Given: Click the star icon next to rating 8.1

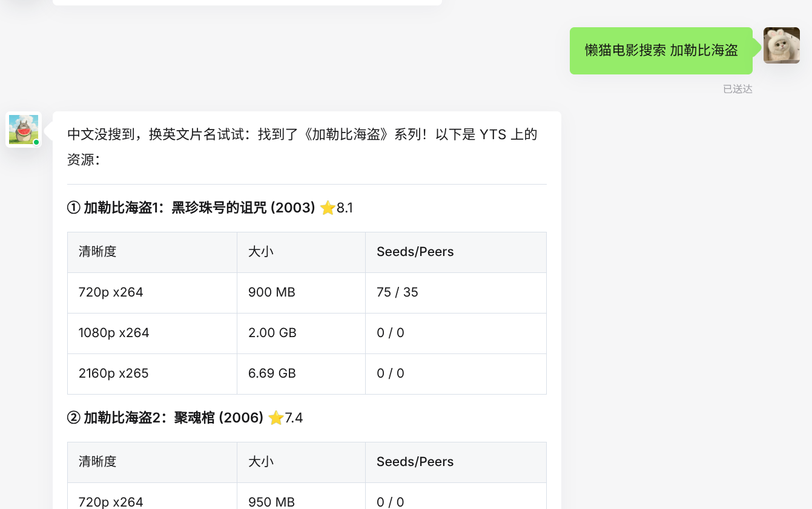Looking at the screenshot, I should click(x=328, y=208).
